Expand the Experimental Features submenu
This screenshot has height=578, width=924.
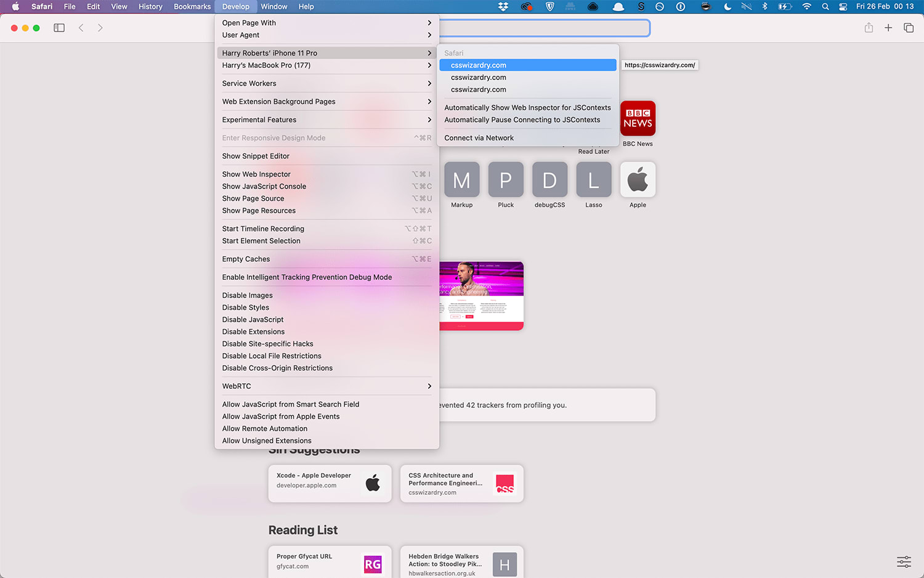point(326,120)
